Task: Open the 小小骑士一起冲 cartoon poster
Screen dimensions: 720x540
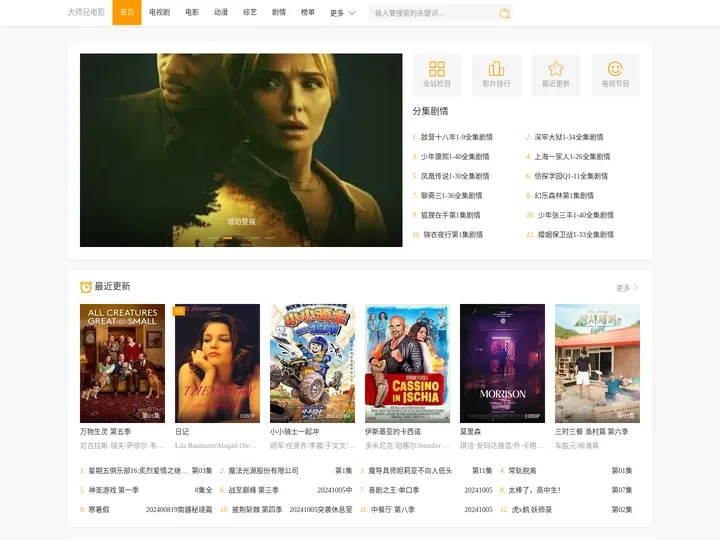Action: 312,363
